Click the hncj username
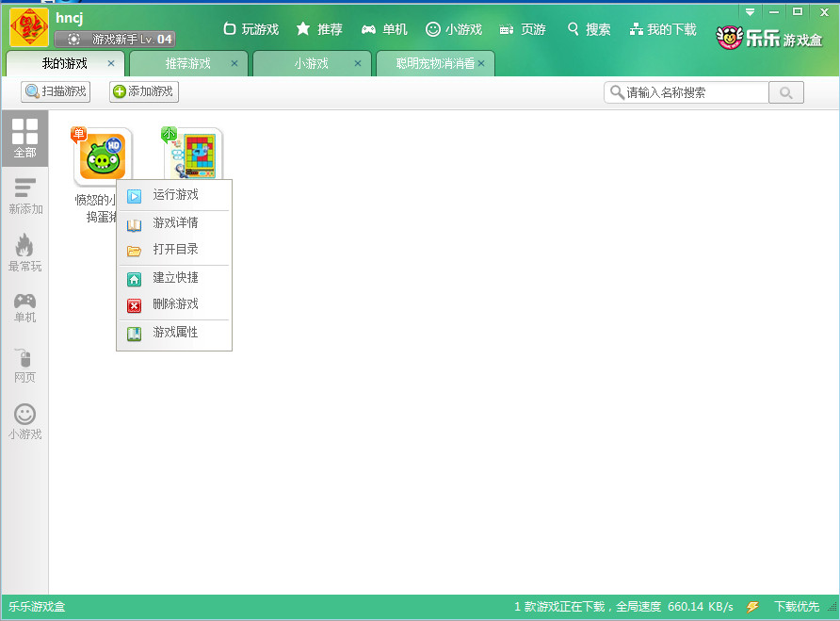 pos(69,18)
